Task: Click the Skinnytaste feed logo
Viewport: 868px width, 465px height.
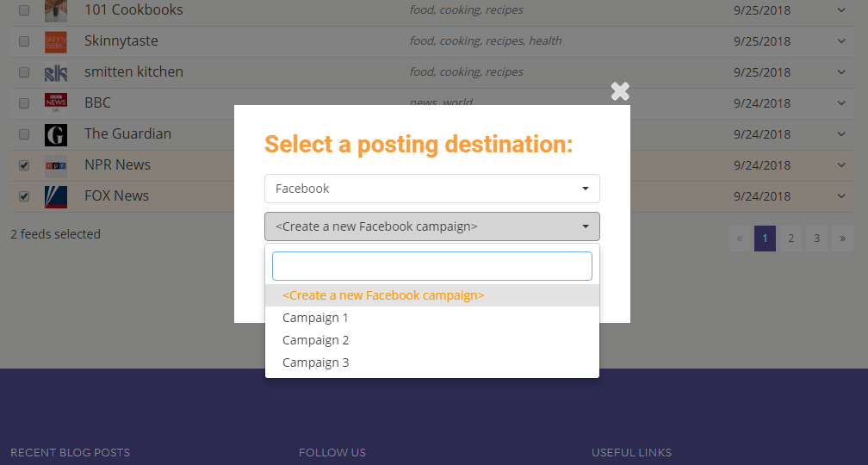Action: (56, 41)
